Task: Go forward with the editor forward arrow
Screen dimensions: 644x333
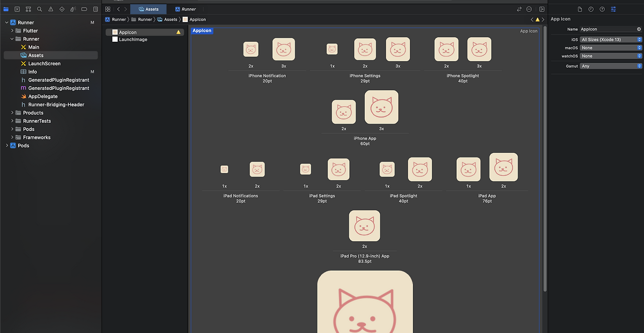Action: [x=126, y=9]
